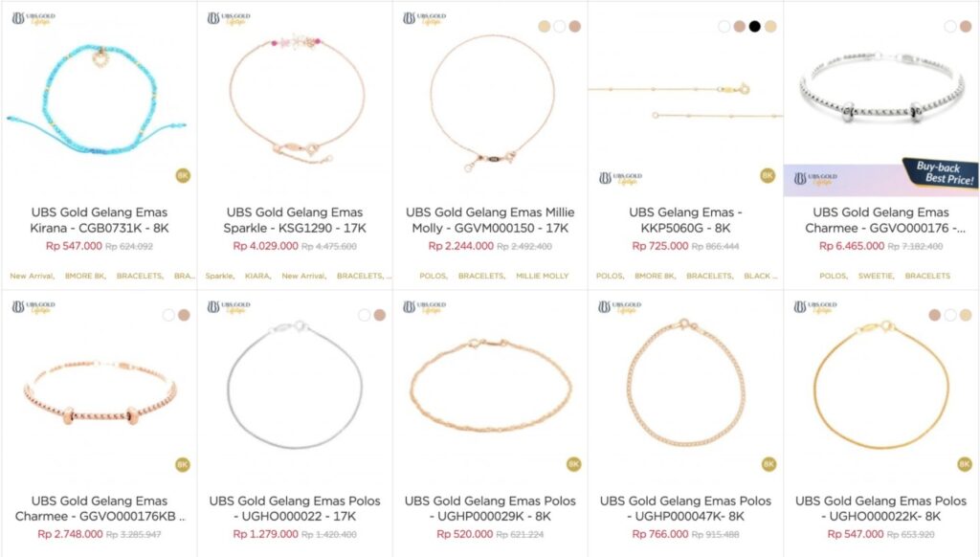This screenshot has height=557, width=980.
Task: Open the Kirana CGB0731K product title
Action: tap(100, 220)
